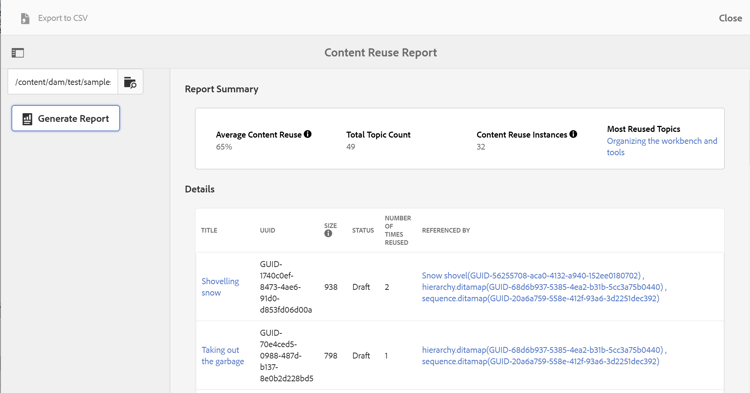This screenshot has width=750, height=393.
Task: Open Organizing the workbench and tools link
Action: 662,147
